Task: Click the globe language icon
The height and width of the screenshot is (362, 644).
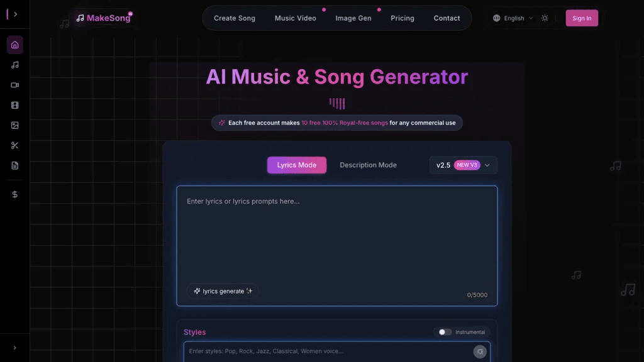Action: pos(497,18)
